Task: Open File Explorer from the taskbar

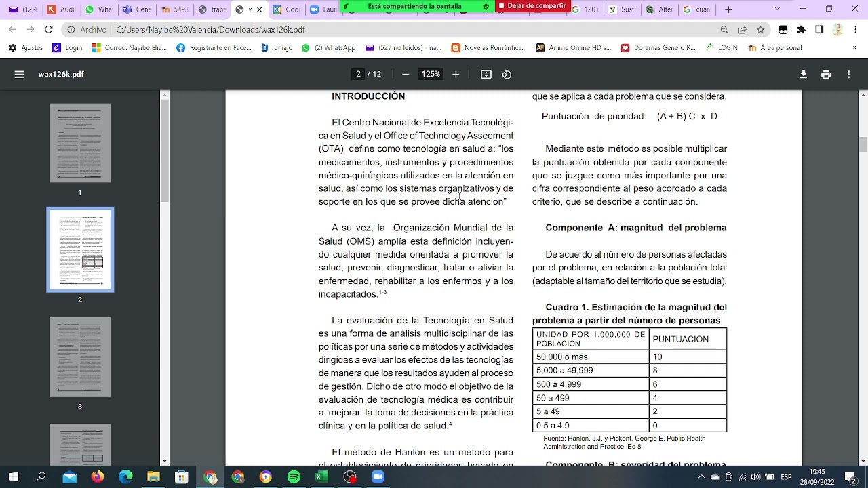Action: point(154,477)
